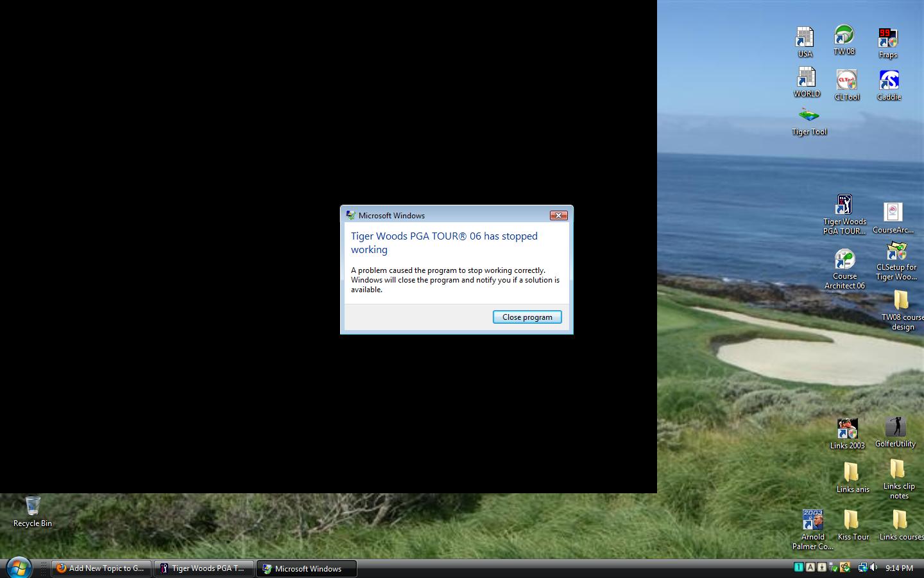924x578 pixels.
Task: Click the down-arrow indicator tray icon
Action: [821, 567]
